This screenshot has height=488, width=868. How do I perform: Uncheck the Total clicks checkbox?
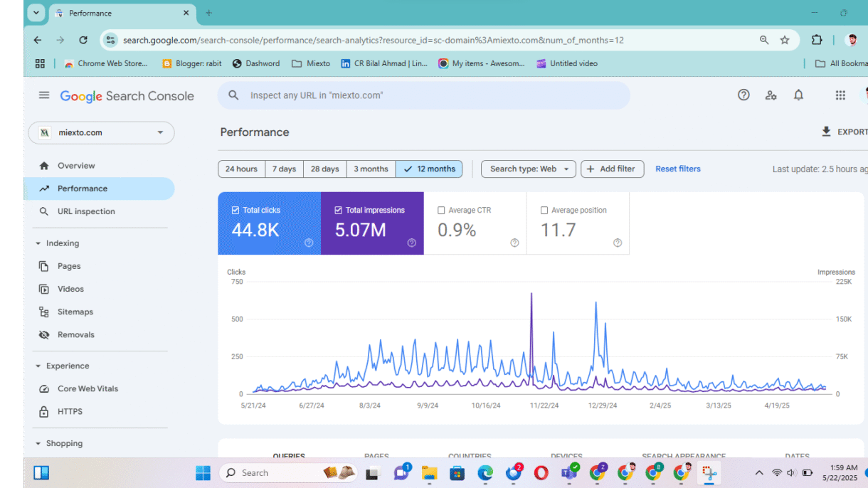click(235, 210)
